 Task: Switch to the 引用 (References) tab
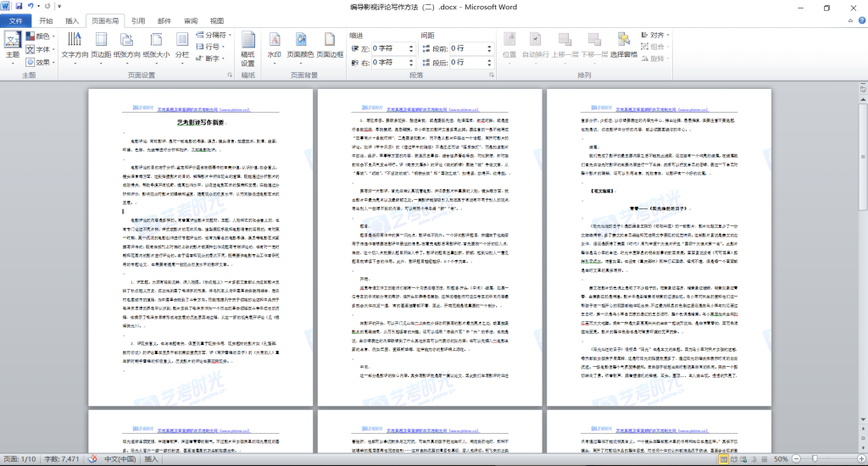tap(138, 20)
